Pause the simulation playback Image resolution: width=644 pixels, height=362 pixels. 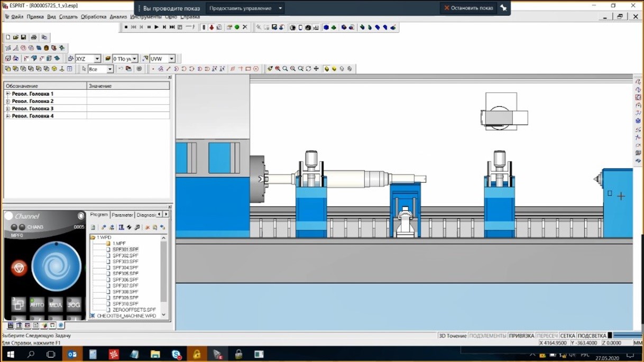149,27
